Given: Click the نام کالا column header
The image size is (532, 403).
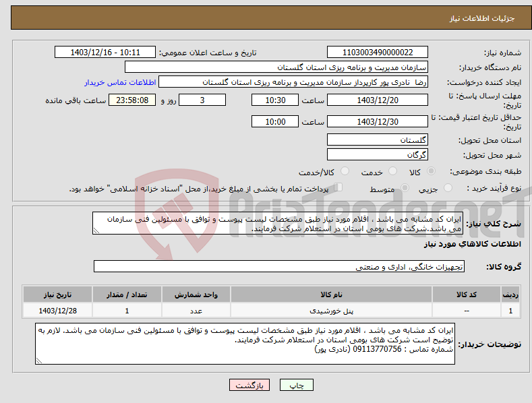Looking at the screenshot, I should click(x=331, y=294).
